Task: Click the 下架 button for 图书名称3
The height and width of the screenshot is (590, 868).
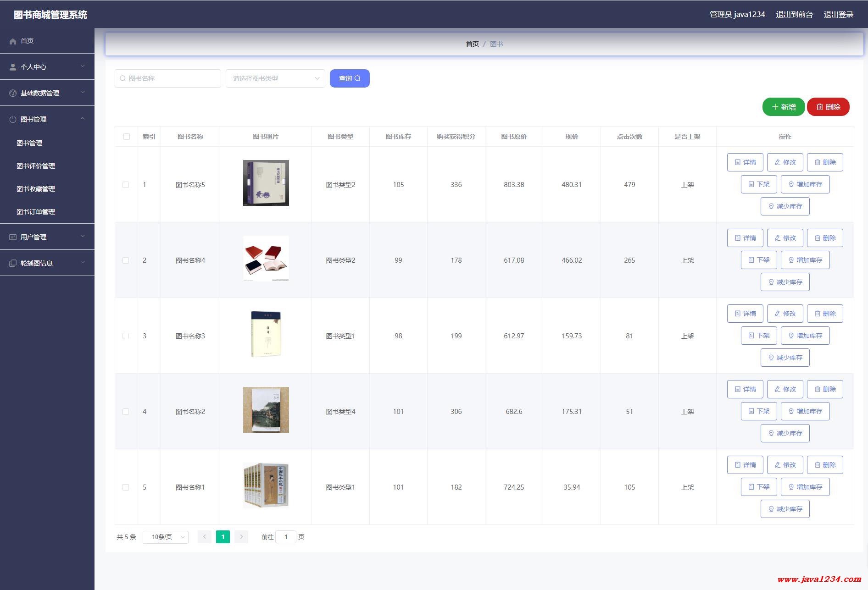Action: (759, 336)
